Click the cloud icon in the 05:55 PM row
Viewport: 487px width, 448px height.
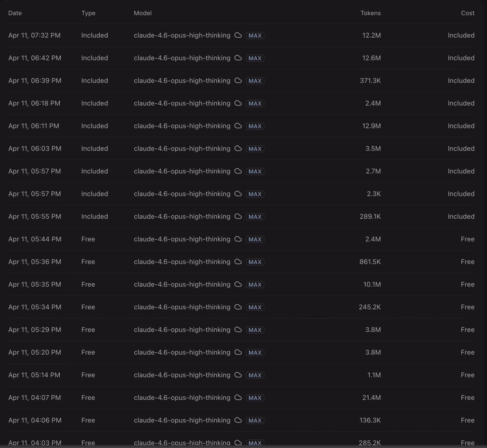[238, 217]
